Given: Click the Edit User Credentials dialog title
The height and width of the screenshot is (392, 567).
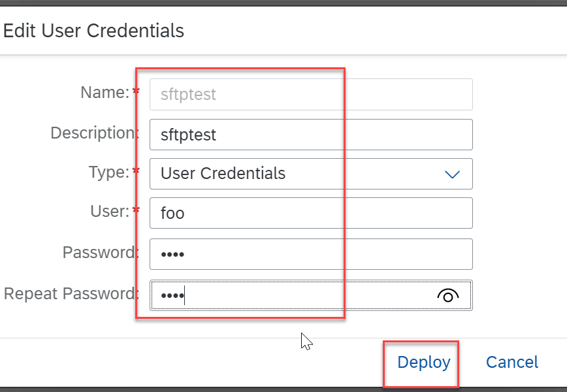Looking at the screenshot, I should point(93,31).
